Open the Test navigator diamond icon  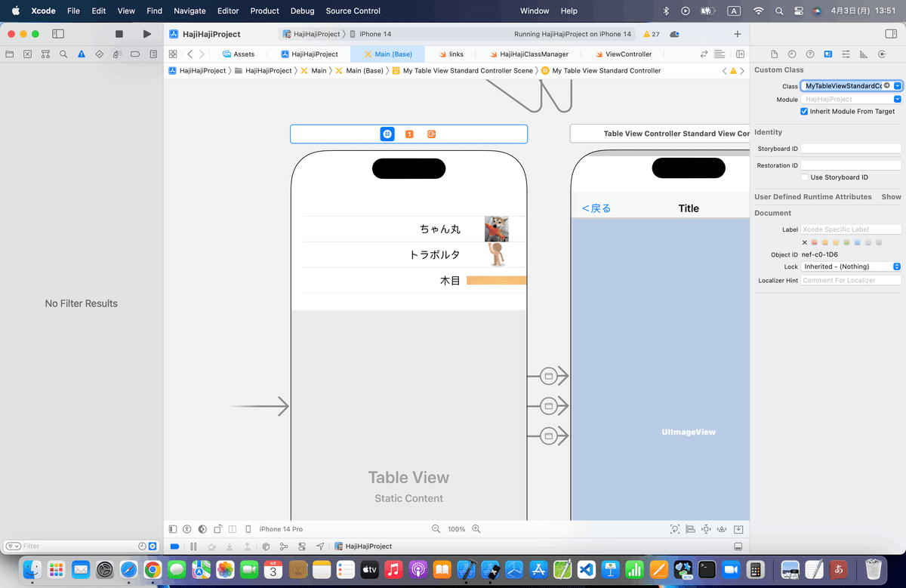99,54
